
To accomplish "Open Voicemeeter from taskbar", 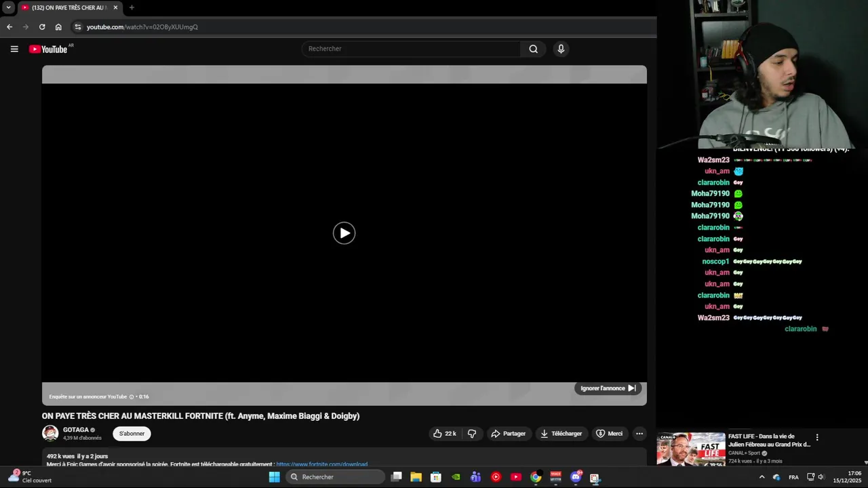I will [x=555, y=477].
